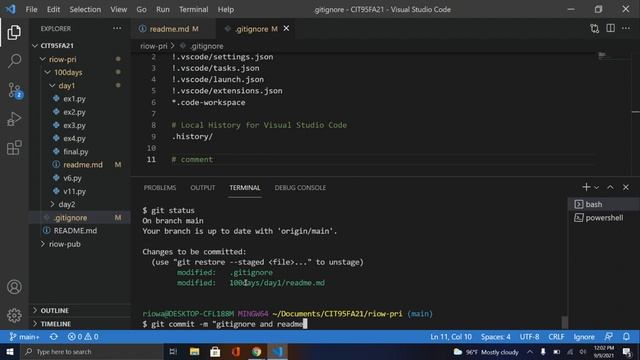The height and width of the screenshot is (360, 640).
Task: Open the Run and Debug view
Action: point(14,119)
